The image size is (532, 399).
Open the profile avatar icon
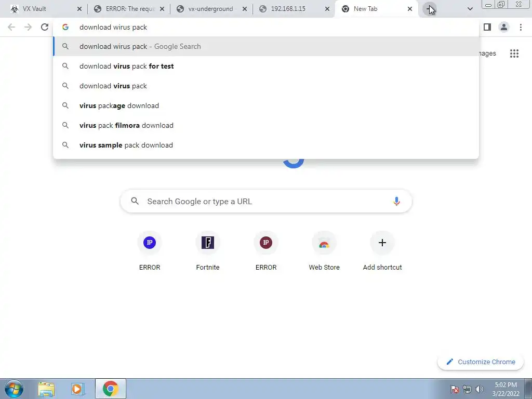504,27
